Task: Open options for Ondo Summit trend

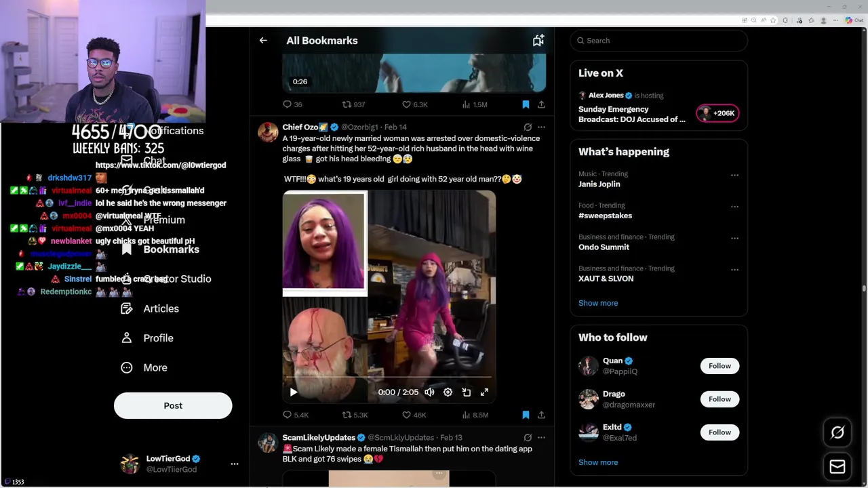Action: click(734, 238)
